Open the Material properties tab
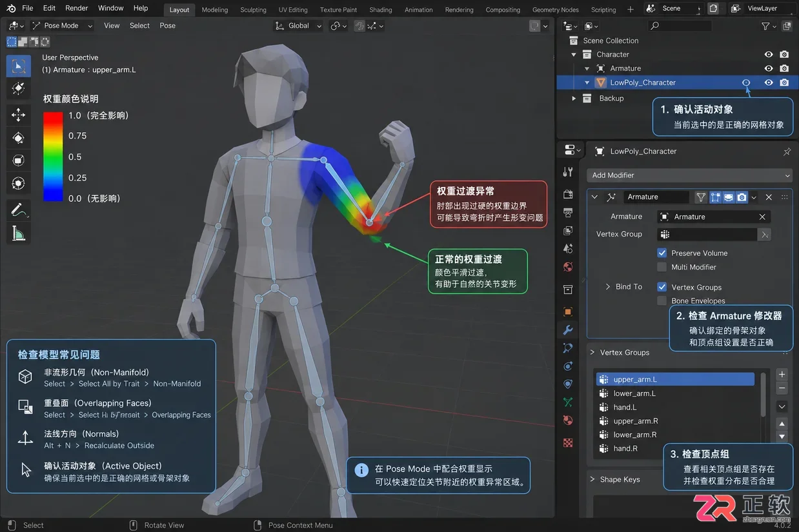 pos(568,420)
